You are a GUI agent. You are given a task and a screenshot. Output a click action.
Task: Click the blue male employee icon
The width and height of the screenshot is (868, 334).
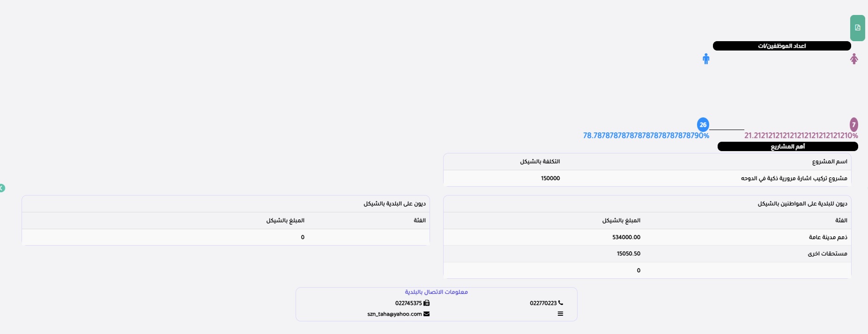point(706,59)
